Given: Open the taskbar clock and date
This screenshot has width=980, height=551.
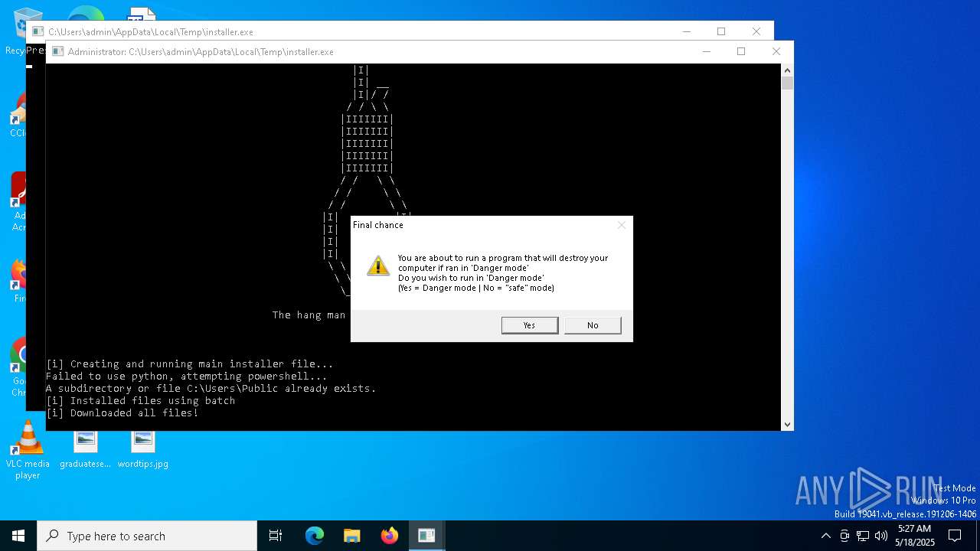Looking at the screenshot, I should (915, 536).
